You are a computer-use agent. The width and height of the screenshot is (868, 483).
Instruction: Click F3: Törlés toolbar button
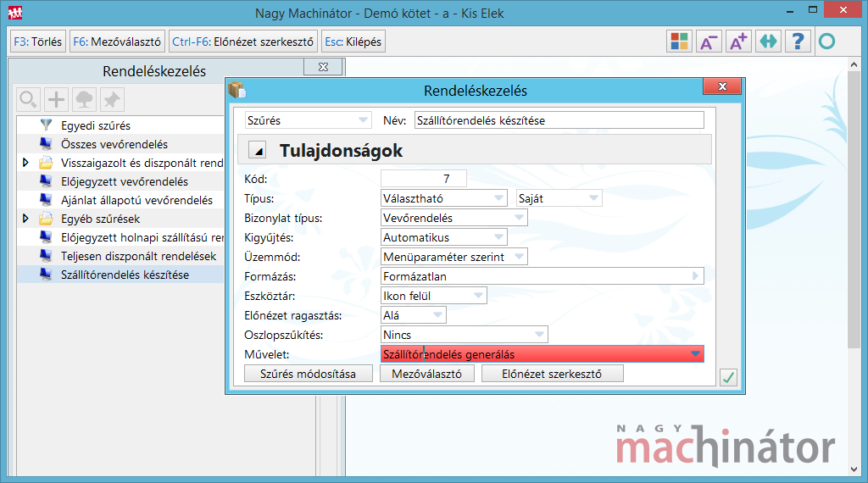(37, 42)
